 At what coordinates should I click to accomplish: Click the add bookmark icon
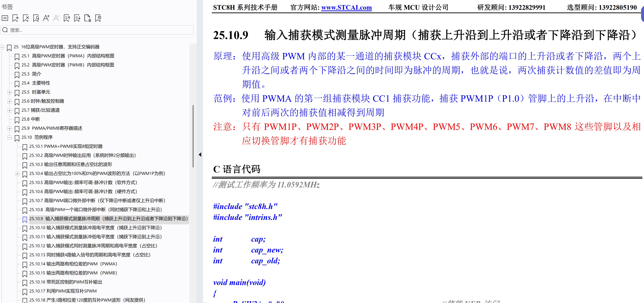click(x=16, y=18)
